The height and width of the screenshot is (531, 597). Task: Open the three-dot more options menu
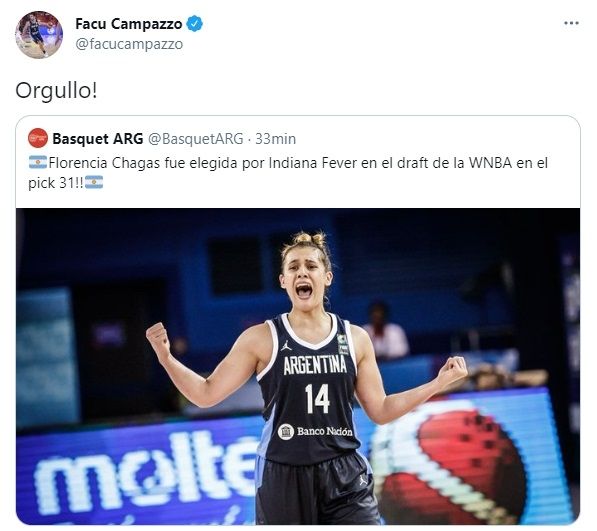(x=571, y=23)
